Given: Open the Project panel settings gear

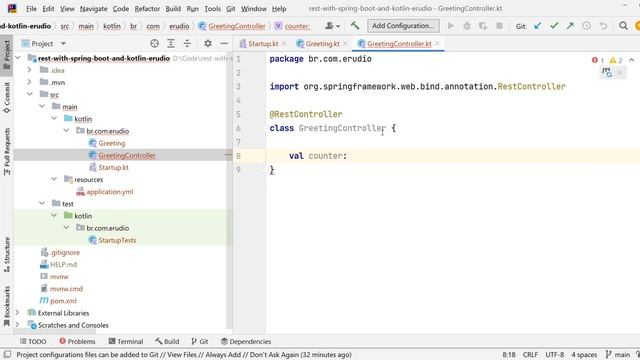Looking at the screenshot, I should tap(208, 43).
